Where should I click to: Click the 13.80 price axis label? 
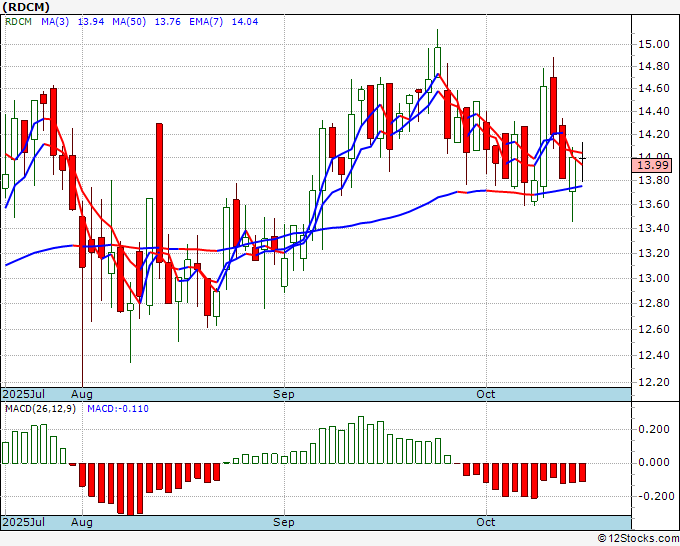[x=654, y=180]
